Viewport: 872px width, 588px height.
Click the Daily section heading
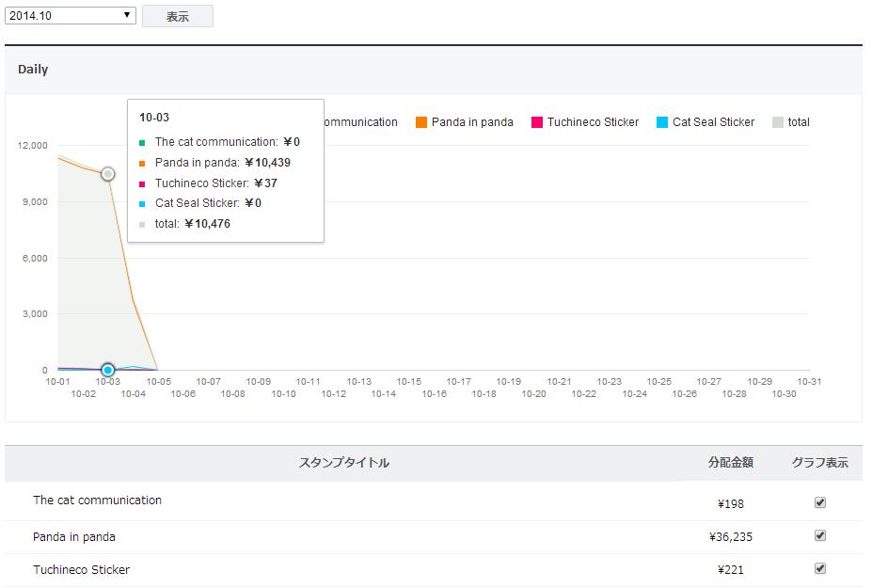(33, 70)
